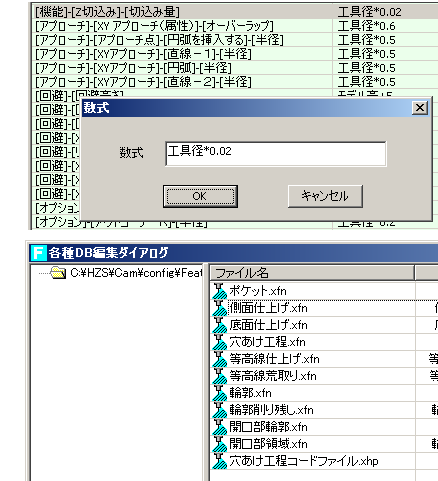The height and width of the screenshot is (481, 438).
Task: Click the ファイル名 column header
Action: pos(312,273)
